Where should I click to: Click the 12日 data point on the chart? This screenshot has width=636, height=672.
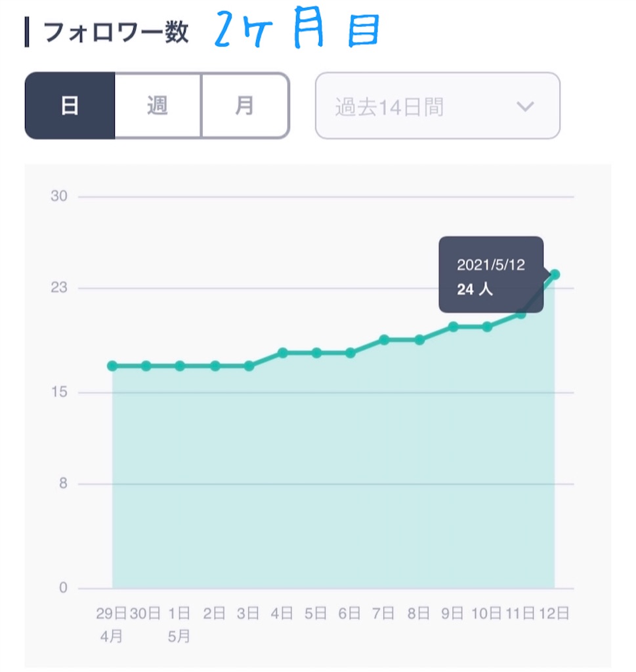[555, 275]
